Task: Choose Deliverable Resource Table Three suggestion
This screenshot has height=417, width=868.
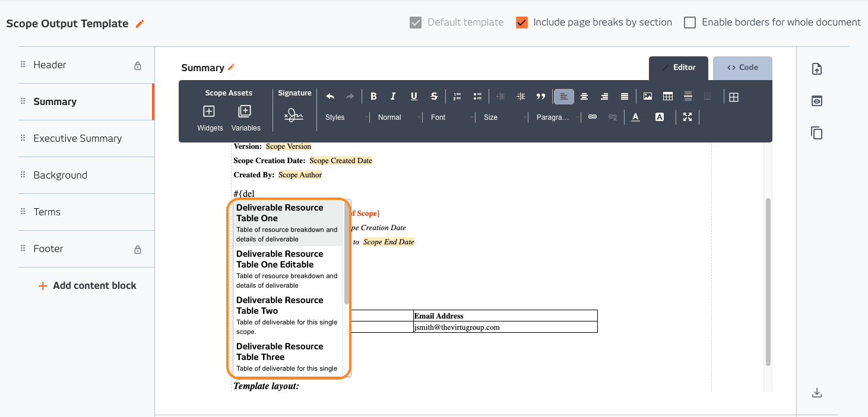Action: coord(288,357)
